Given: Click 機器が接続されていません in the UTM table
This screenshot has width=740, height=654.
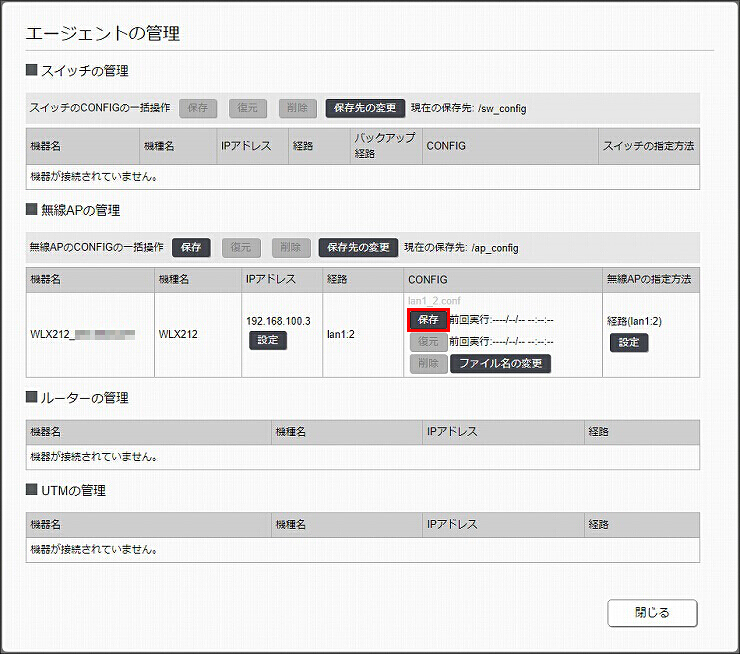Looking at the screenshot, I should tap(94, 549).
